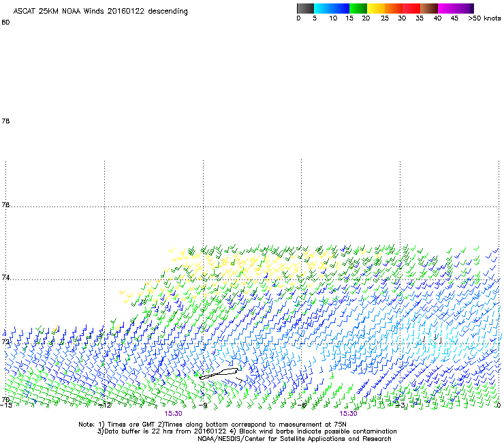Select the blue 5-15 knots legend gradient
504x443 pixels.
click(332, 8)
